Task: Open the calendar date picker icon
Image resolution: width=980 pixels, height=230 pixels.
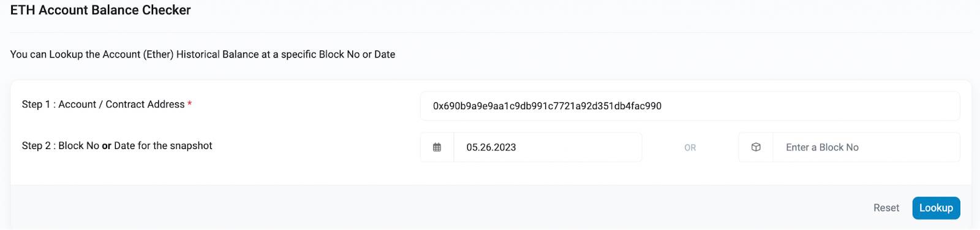Action: (x=437, y=147)
